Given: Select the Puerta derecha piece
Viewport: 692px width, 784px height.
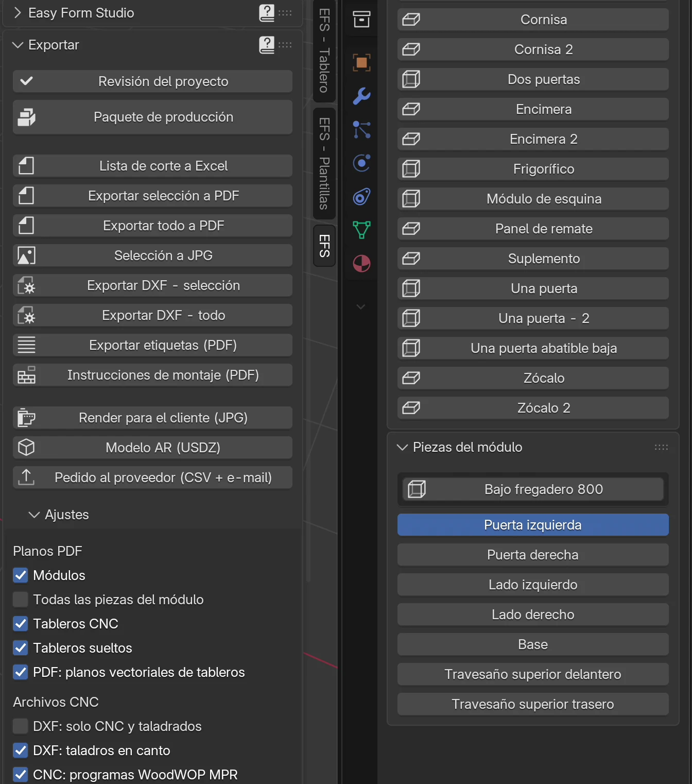Looking at the screenshot, I should pos(533,555).
